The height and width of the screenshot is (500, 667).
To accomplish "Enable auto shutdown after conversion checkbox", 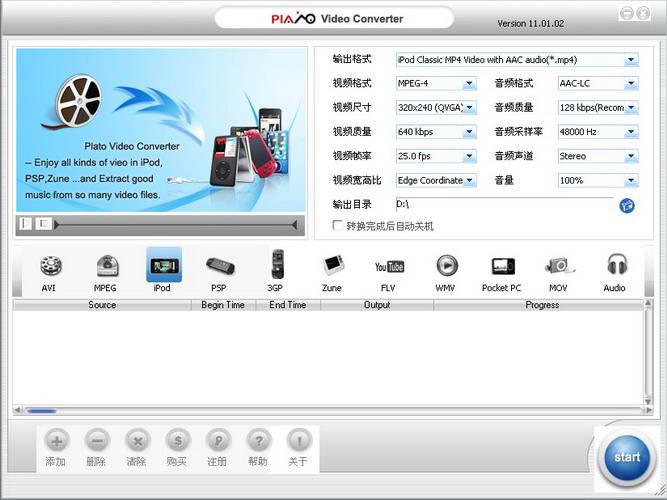I will click(x=338, y=226).
